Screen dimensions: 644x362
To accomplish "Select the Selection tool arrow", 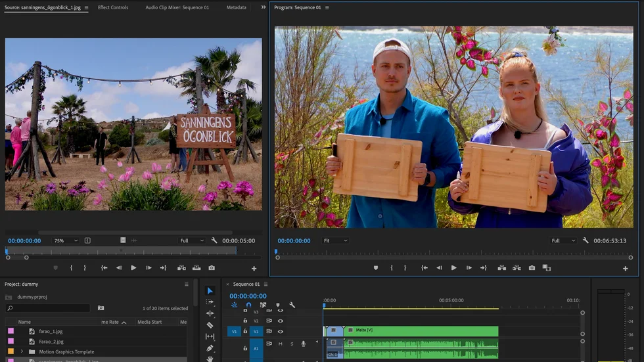I will (210, 291).
